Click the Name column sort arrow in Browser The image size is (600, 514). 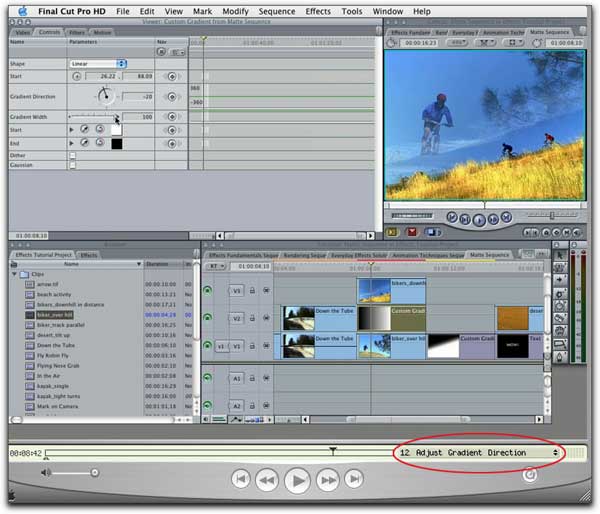click(139, 264)
